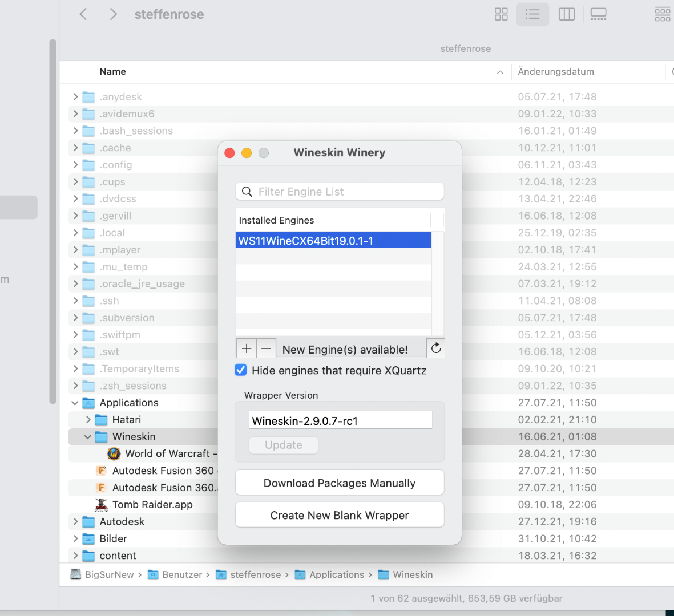This screenshot has width=674, height=616.
Task: Click the first Autodesk Fusion 360 icon
Action: pyautogui.click(x=101, y=471)
